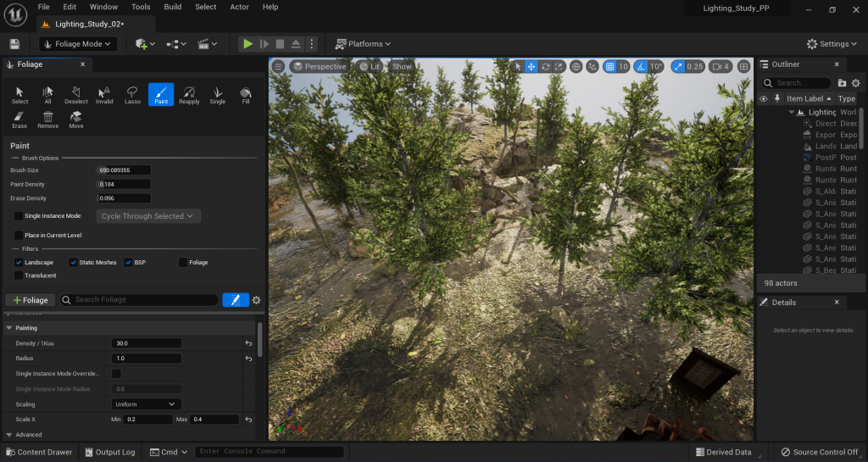
Task: Select the Erase foliage tool
Action: pos(19,120)
